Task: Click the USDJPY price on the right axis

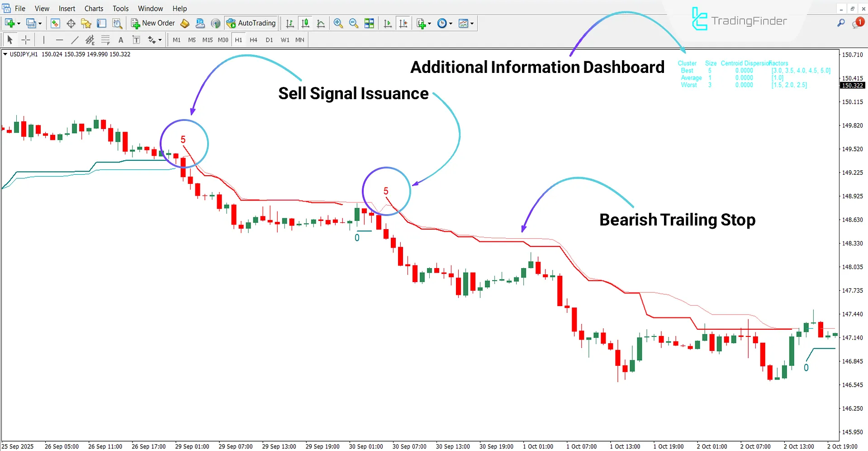Action: (x=852, y=85)
